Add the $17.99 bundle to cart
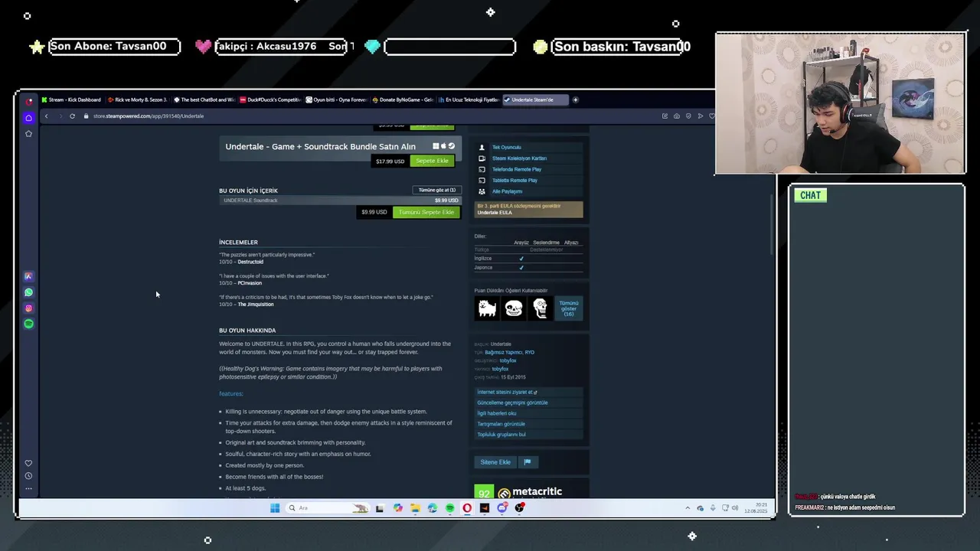Viewport: 980px width, 551px height. pyautogui.click(x=432, y=161)
